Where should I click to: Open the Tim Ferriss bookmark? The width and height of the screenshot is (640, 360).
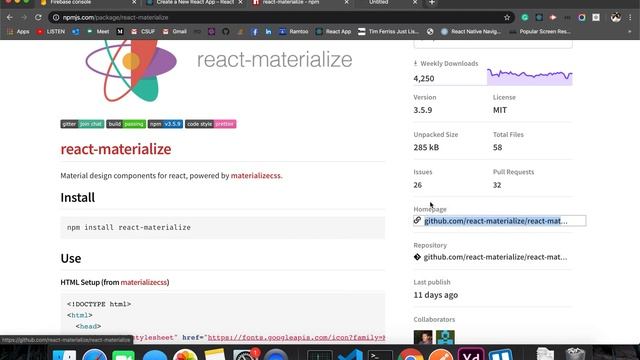pos(388,31)
